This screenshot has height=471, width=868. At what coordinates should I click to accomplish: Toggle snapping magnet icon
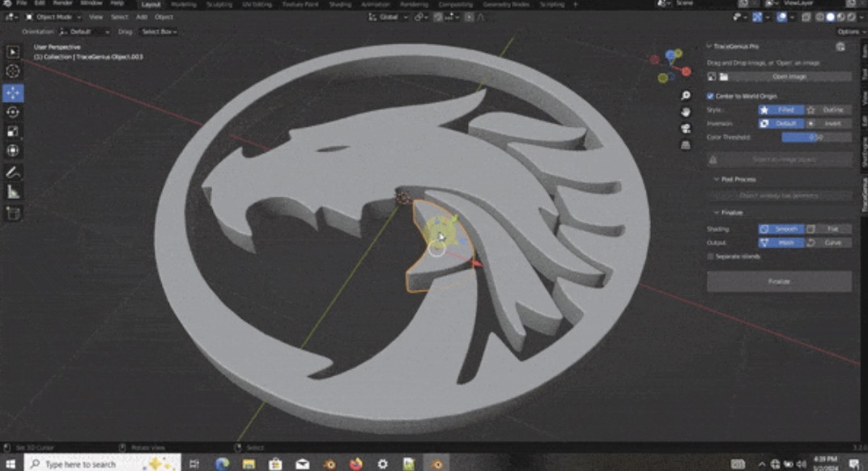[438, 17]
